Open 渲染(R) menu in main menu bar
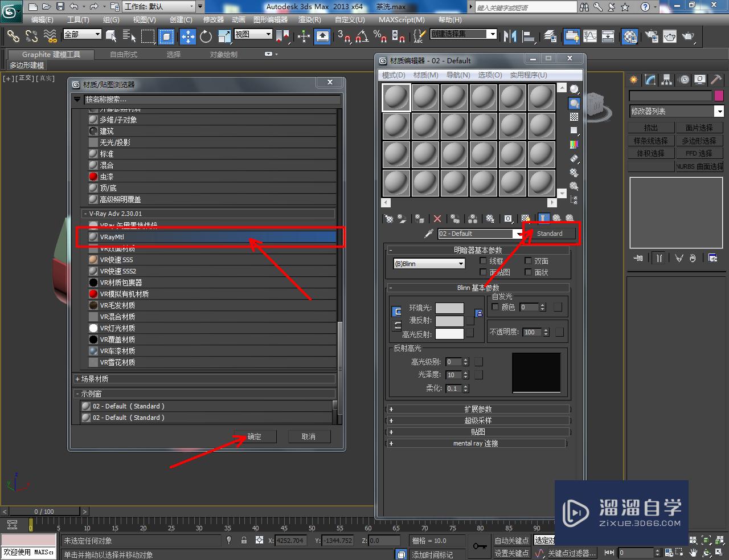The height and width of the screenshot is (560, 729). (x=310, y=19)
